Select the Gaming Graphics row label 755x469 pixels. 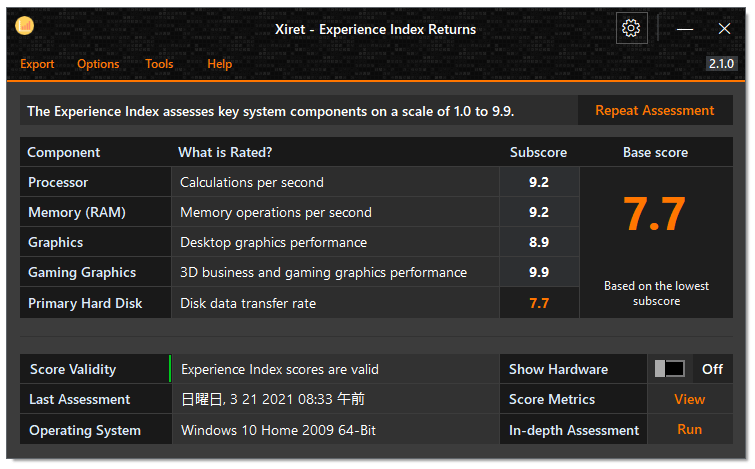coord(82,273)
